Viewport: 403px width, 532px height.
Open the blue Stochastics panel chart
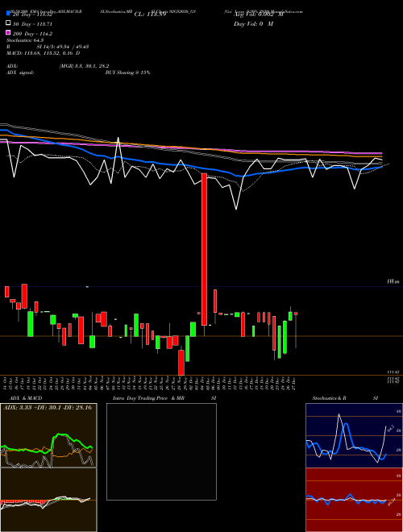tap(354, 435)
